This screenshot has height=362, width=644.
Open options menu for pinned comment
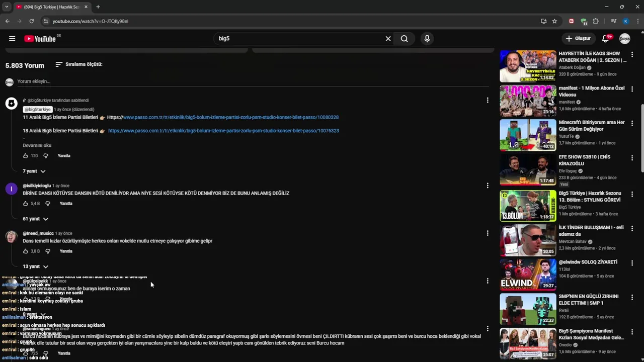[488, 101]
